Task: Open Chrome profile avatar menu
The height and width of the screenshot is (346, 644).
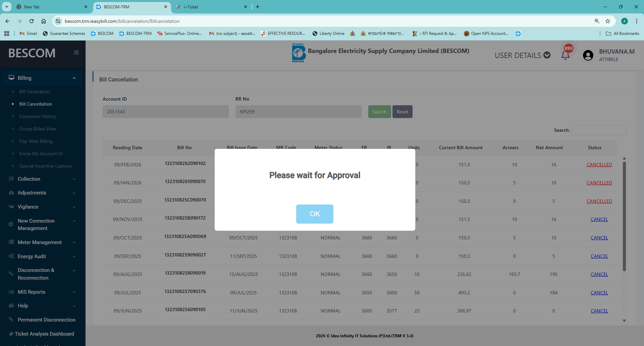Action: pos(625,21)
